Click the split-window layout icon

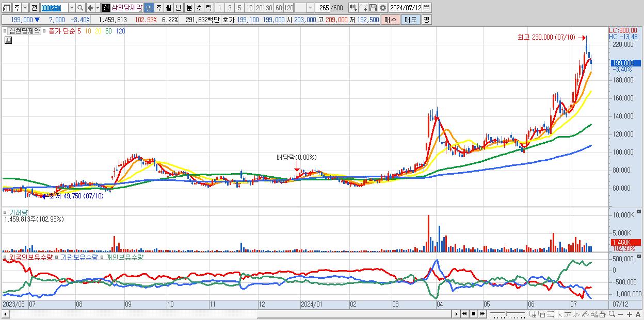coord(533,314)
